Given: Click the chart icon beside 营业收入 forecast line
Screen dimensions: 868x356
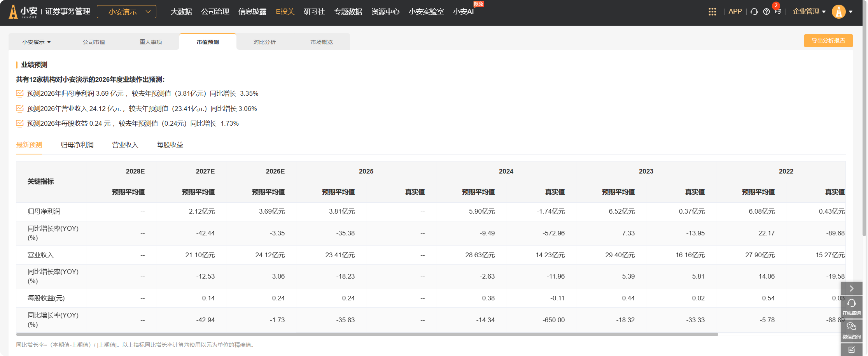Looking at the screenshot, I should [20, 109].
